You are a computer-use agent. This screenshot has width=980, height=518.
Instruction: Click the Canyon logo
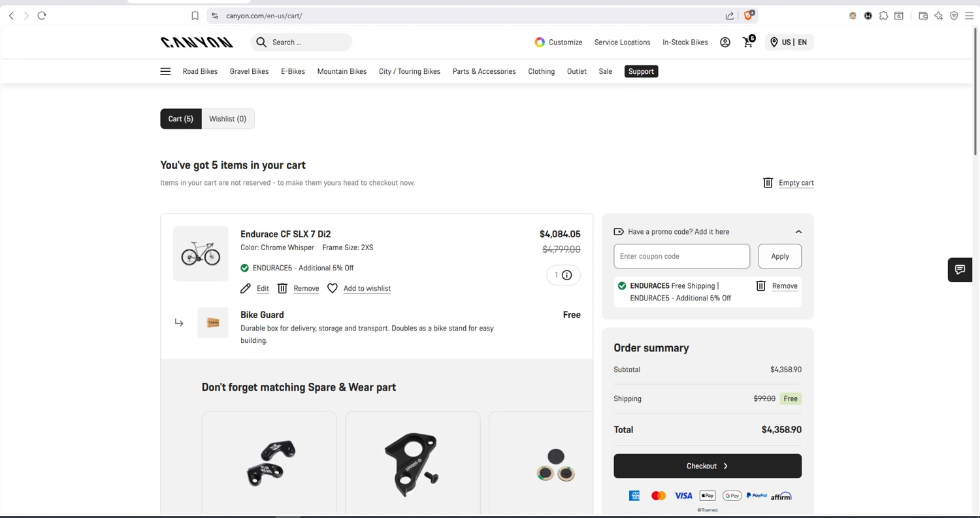click(197, 42)
